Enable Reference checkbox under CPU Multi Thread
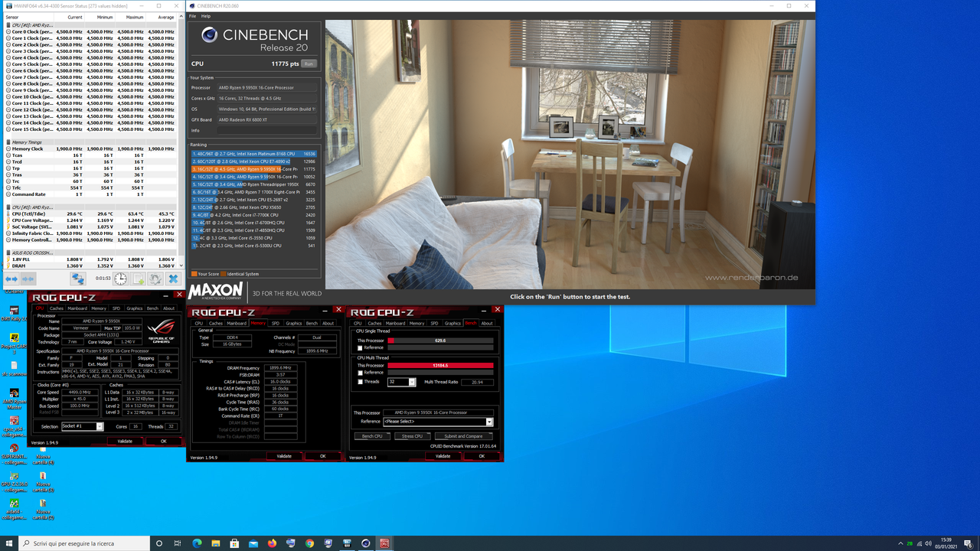 point(360,373)
